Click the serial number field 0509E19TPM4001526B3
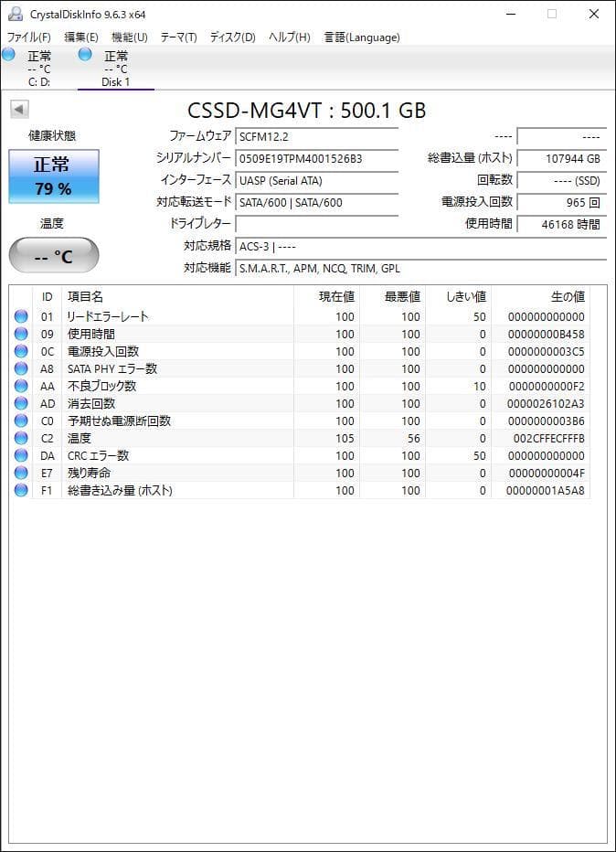616x852 pixels. tap(317, 159)
